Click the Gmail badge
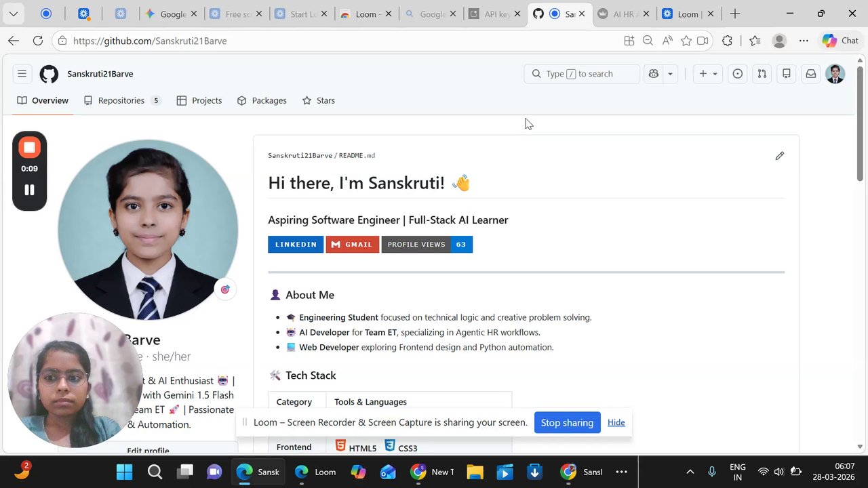Screen dimensions: 868x488 coord(353,244)
